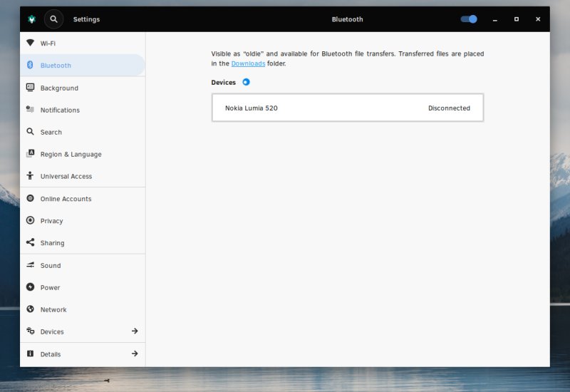Click the Disconnected status of Nokia Lumia

(449, 108)
